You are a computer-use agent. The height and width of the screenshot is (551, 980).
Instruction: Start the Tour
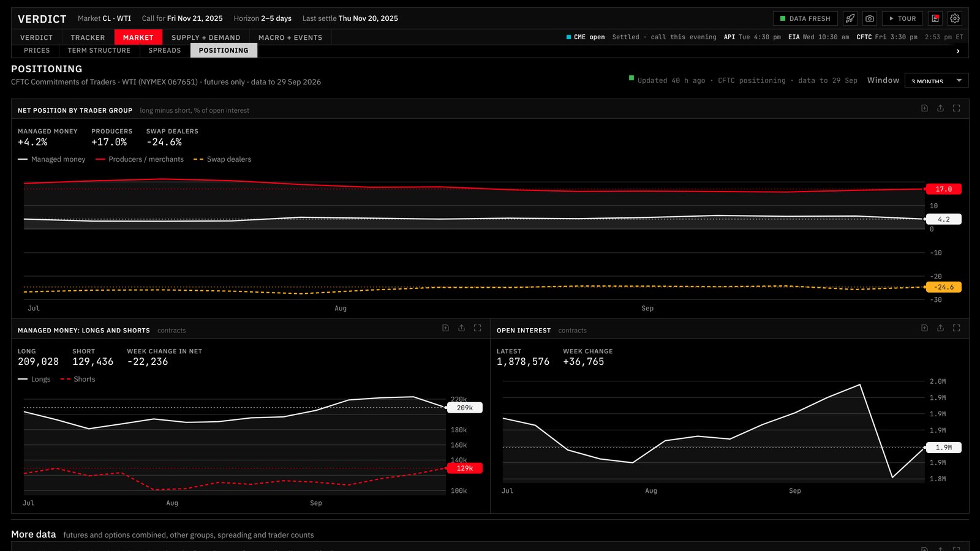[x=902, y=18]
